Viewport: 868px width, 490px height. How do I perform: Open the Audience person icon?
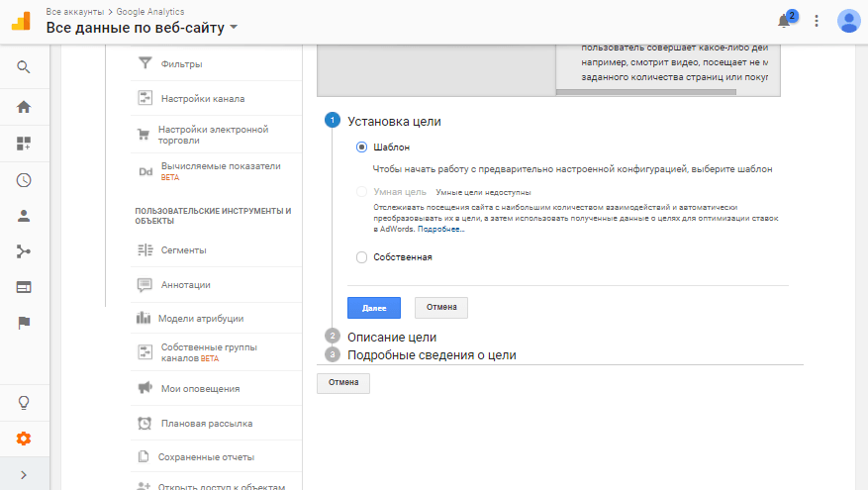(x=24, y=215)
